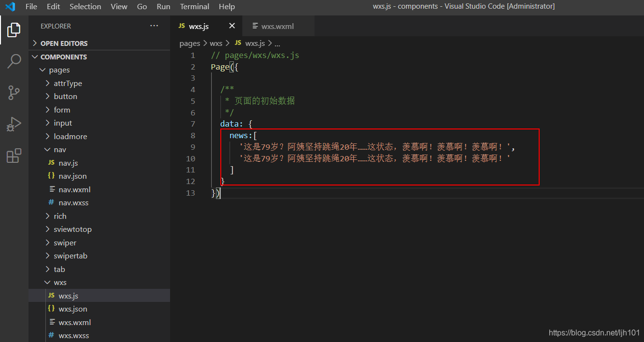Click line number 13 in gutter

[x=191, y=193]
